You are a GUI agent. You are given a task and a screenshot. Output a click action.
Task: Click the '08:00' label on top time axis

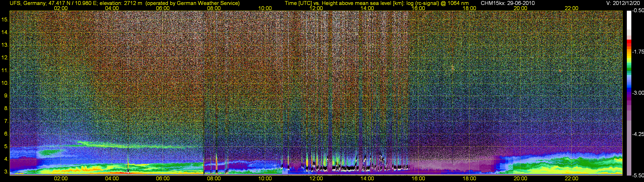pos(214,8)
